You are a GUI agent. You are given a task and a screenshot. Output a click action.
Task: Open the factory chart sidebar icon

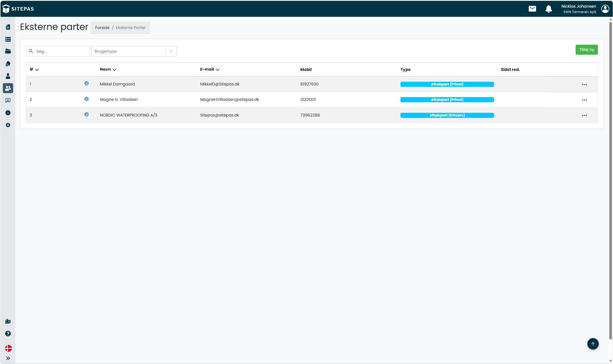tap(8, 321)
